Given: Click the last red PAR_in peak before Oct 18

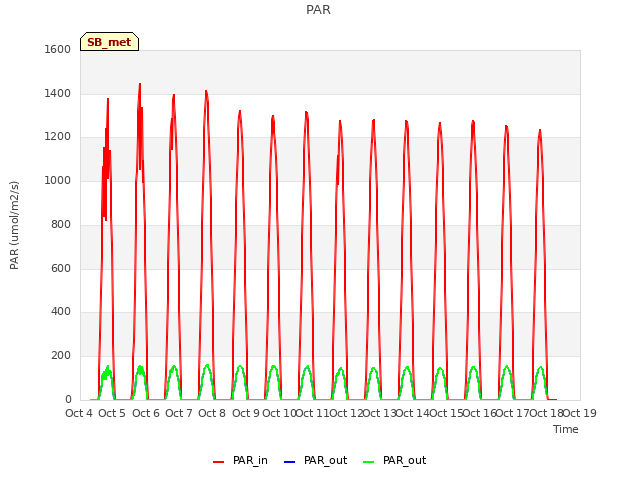Looking at the screenshot, I should click(540, 131).
